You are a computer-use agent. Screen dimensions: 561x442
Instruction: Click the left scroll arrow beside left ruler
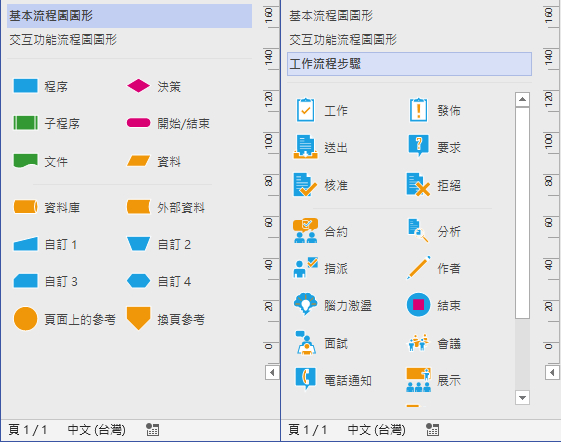[x=272, y=373]
